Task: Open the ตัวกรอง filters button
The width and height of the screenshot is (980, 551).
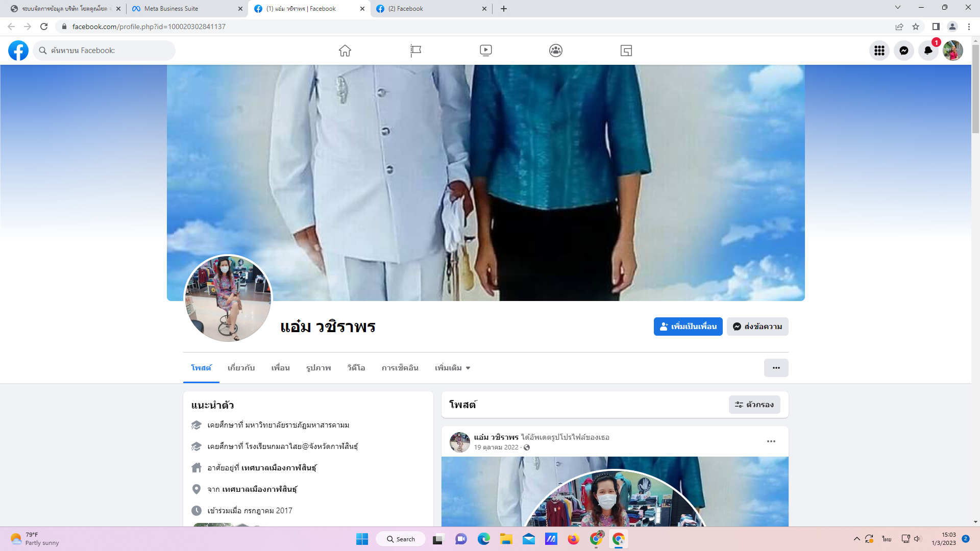Action: (x=754, y=405)
